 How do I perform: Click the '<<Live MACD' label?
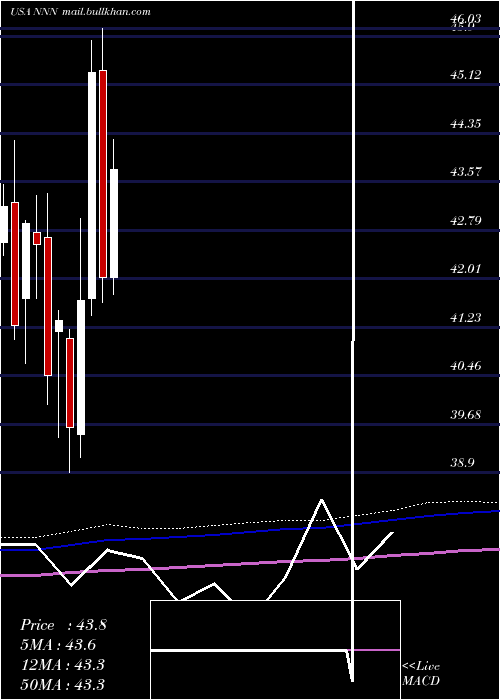(x=421, y=674)
